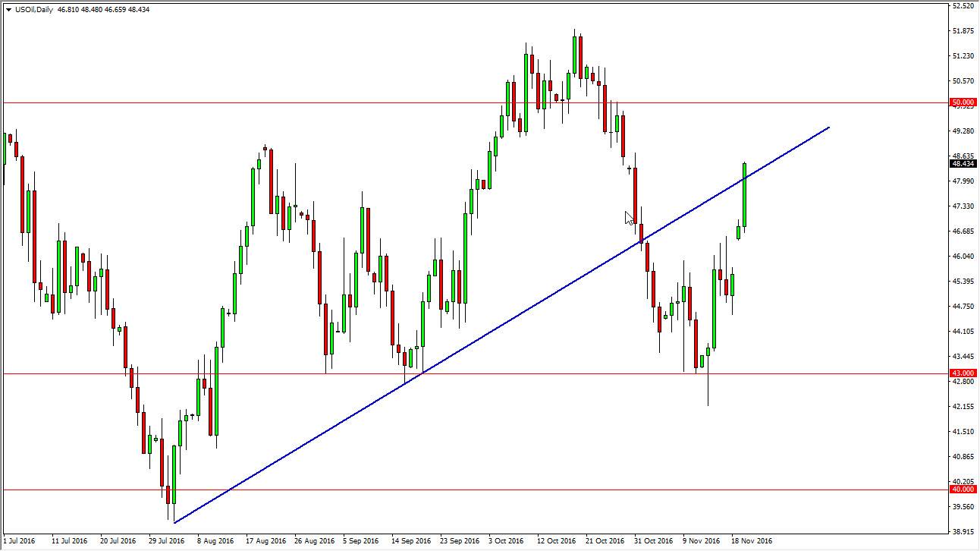The image size is (980, 551).
Task: Click the 52.520 price axis label
Action: (x=963, y=6)
